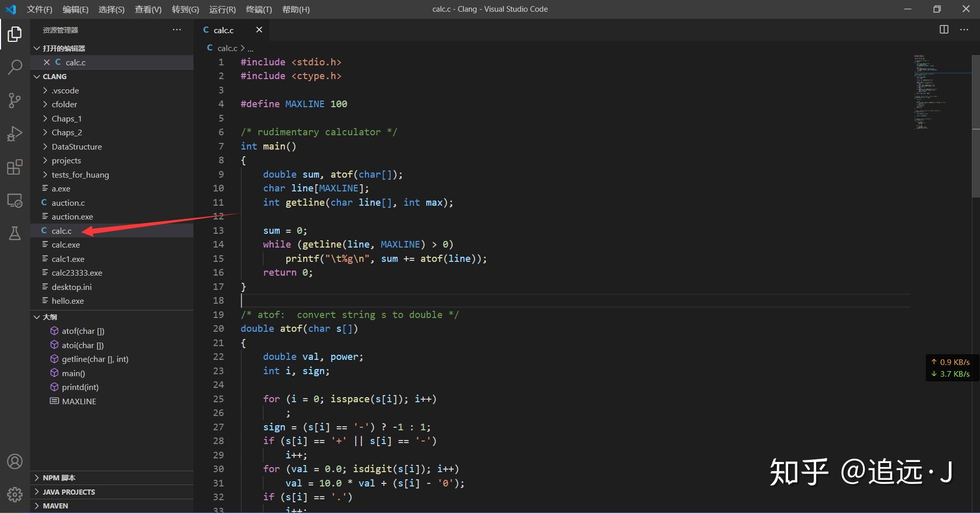980x513 pixels.
Task: Select the Explorer icon in the activity bar
Action: [x=15, y=34]
